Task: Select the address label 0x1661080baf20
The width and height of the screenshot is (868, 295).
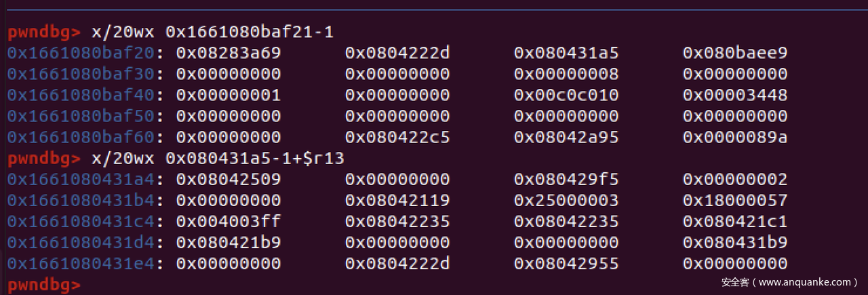Action: click(x=81, y=53)
